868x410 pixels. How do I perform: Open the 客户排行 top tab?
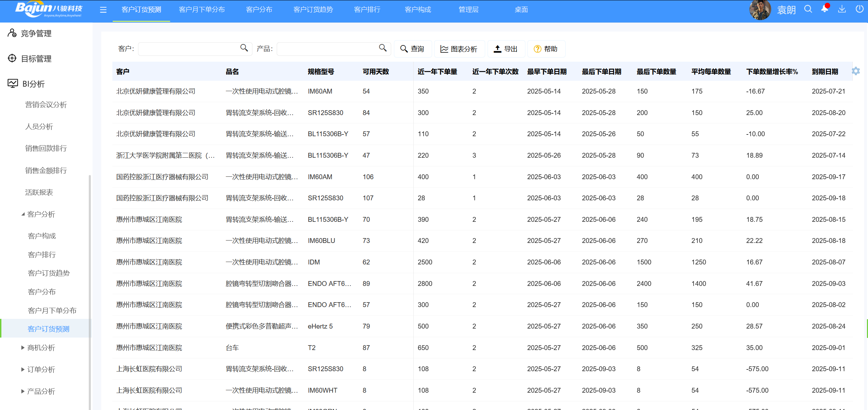tap(367, 10)
